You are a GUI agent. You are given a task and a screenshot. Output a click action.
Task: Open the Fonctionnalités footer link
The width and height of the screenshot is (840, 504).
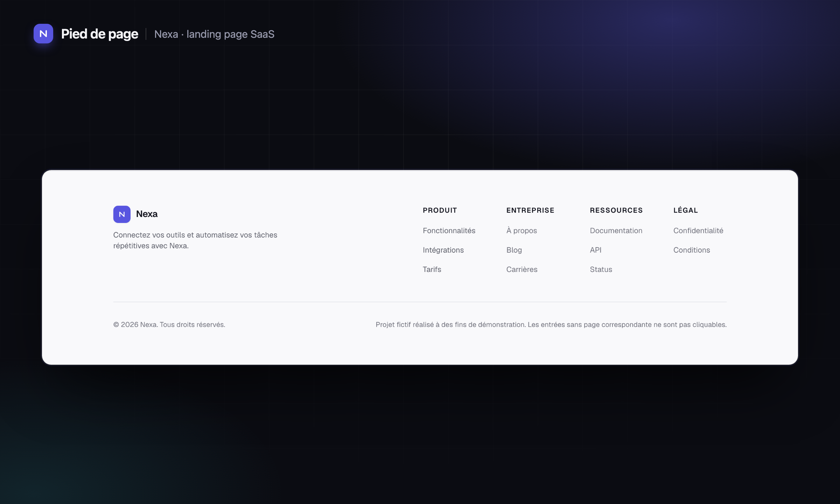pyautogui.click(x=449, y=231)
